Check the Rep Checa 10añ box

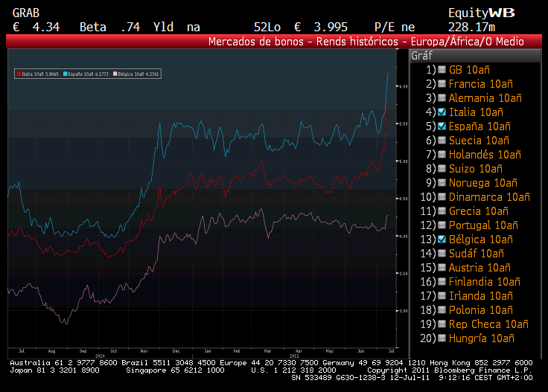[x=442, y=324]
